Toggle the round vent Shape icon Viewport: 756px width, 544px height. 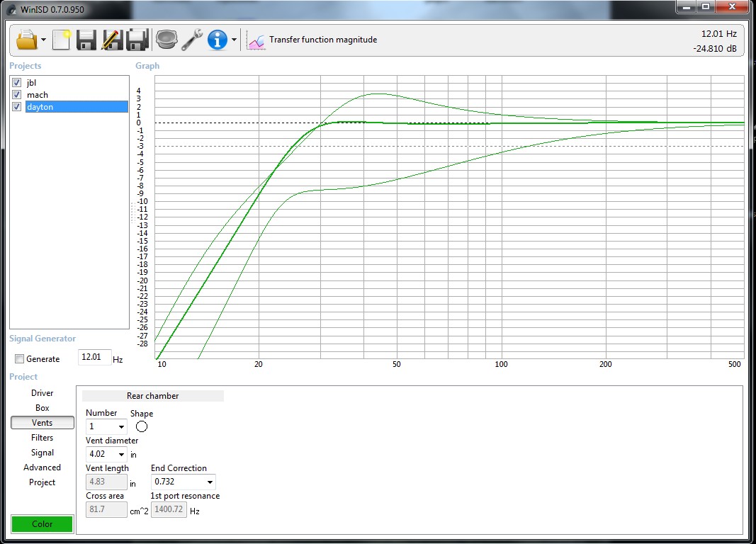(142, 426)
